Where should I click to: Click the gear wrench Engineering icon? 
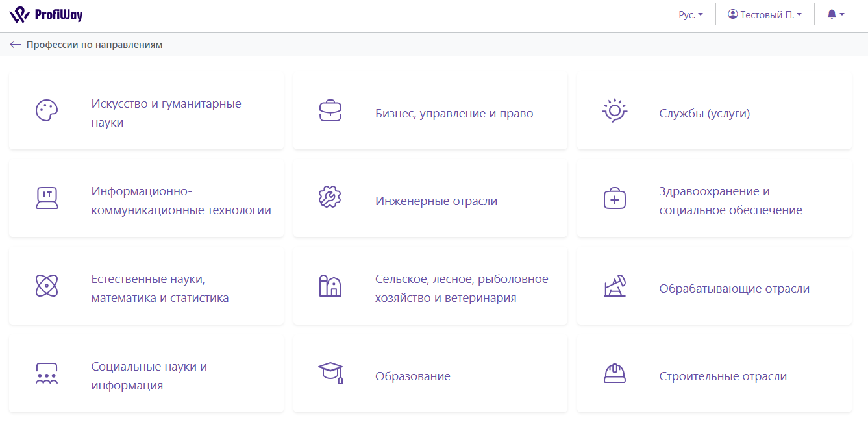(x=330, y=198)
